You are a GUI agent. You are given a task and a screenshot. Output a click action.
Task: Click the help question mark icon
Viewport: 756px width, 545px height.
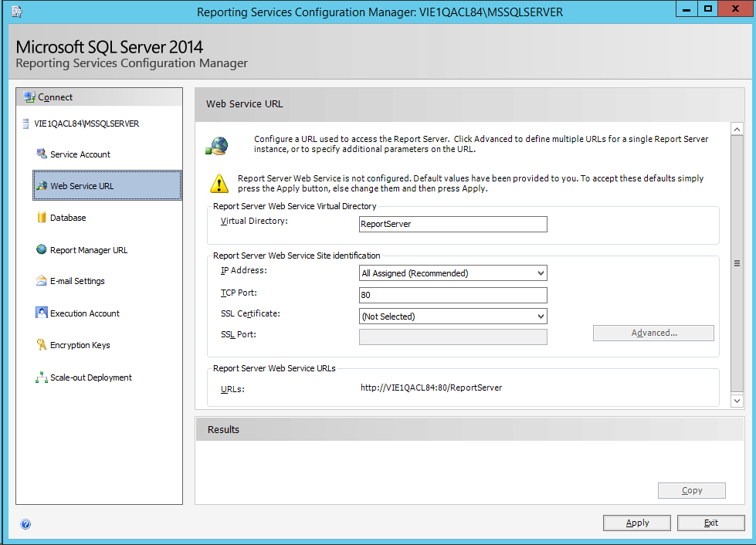[x=25, y=524]
